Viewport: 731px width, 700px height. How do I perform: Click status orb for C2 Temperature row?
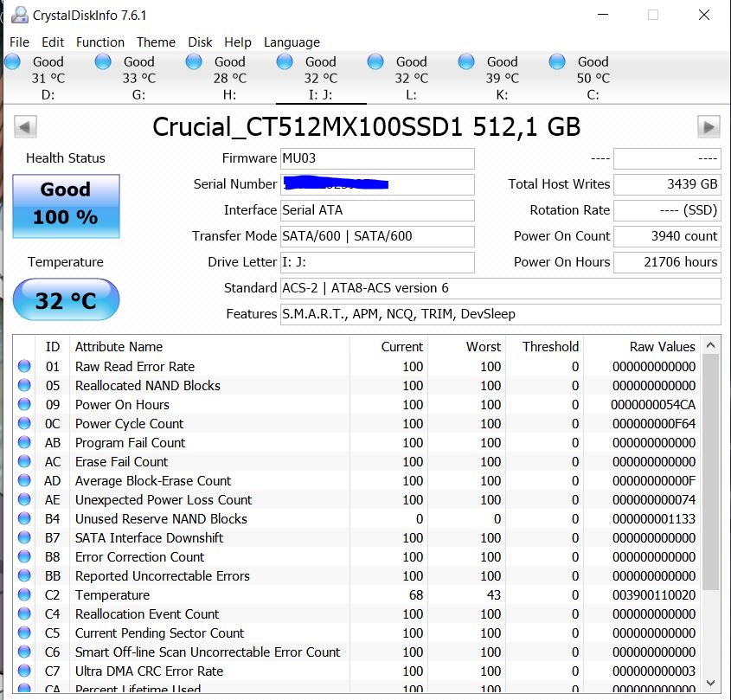(24, 595)
